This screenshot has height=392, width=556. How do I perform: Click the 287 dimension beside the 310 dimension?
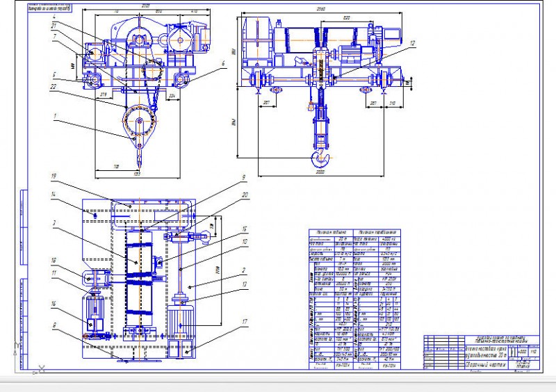point(373,104)
